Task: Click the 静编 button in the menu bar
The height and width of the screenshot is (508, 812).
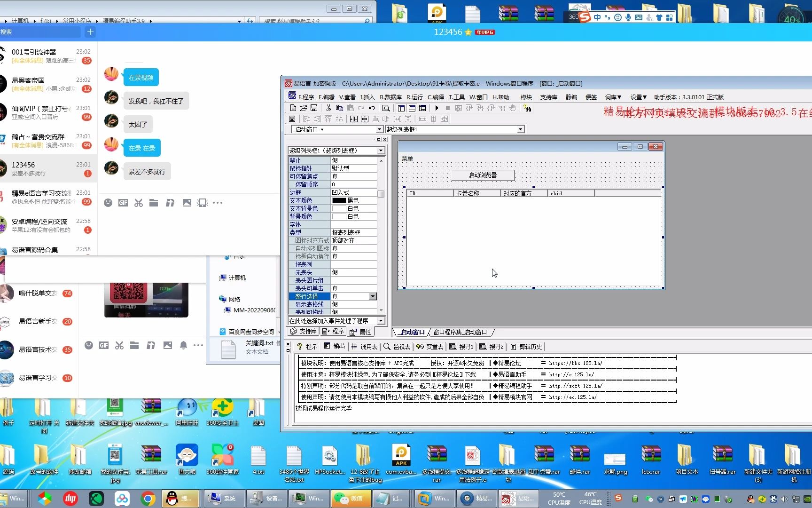Action: (571, 97)
